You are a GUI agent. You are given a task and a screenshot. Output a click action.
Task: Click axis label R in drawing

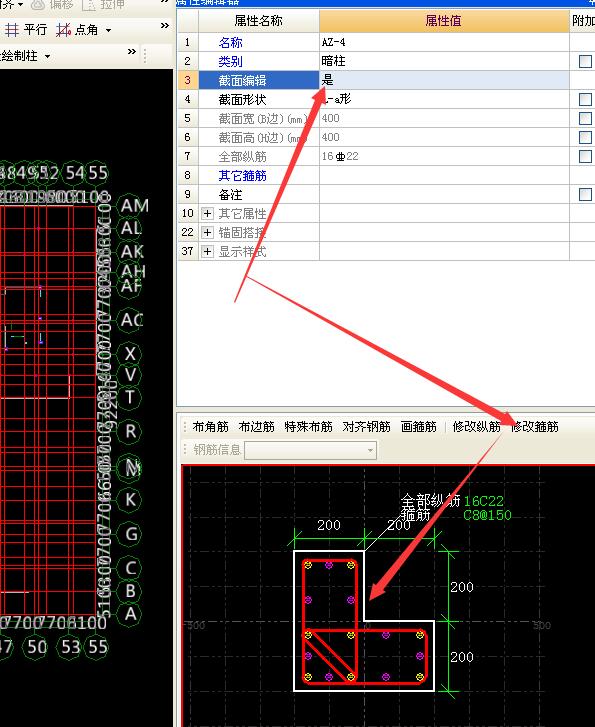[x=131, y=431]
